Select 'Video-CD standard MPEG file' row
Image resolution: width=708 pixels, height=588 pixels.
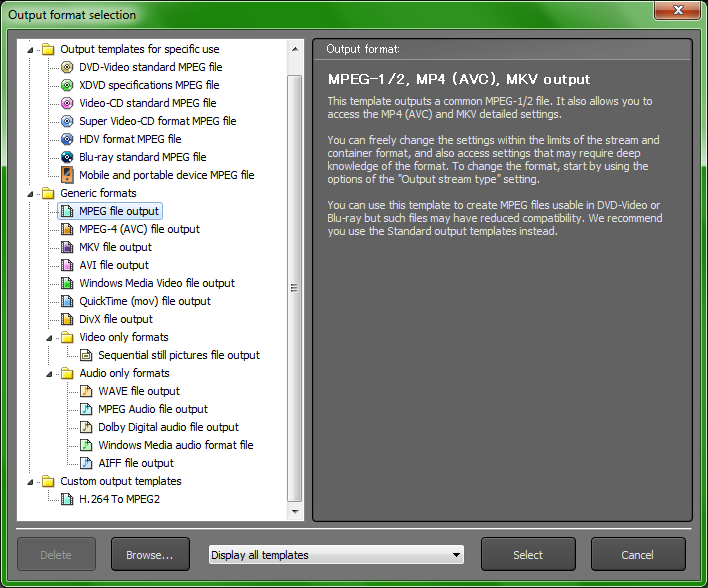tap(148, 103)
